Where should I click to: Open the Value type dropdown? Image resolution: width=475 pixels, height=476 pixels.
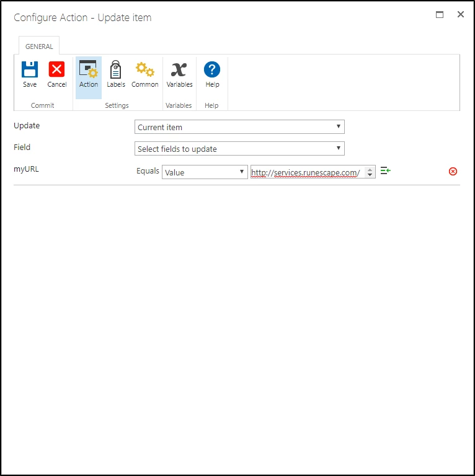coord(205,172)
